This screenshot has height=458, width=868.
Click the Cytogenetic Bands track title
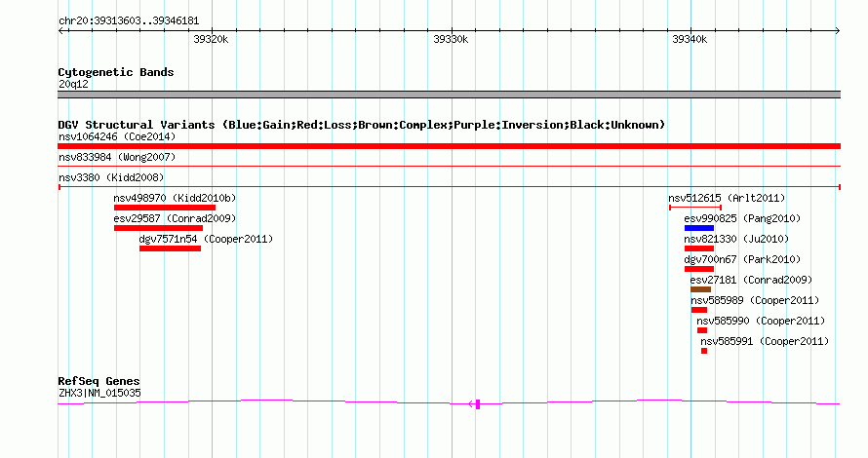116,72
